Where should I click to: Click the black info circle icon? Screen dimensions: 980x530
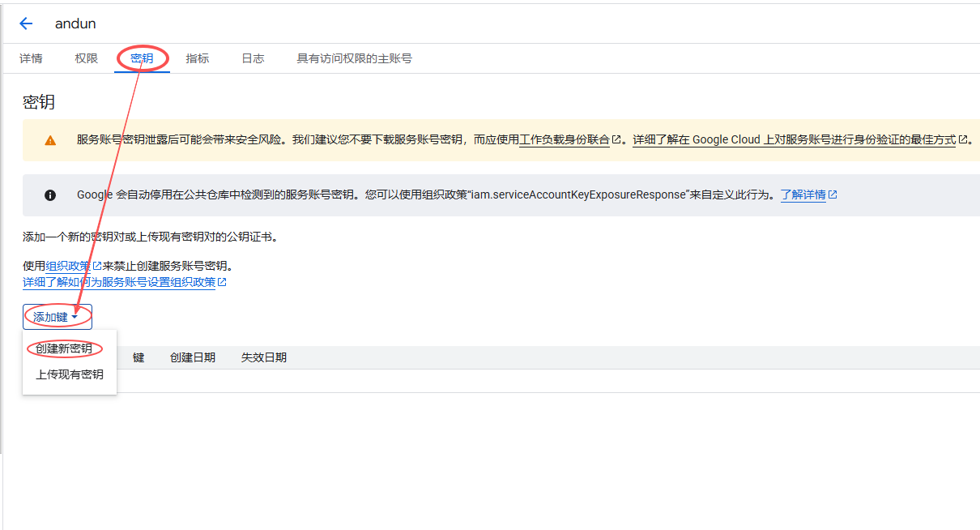tap(50, 195)
